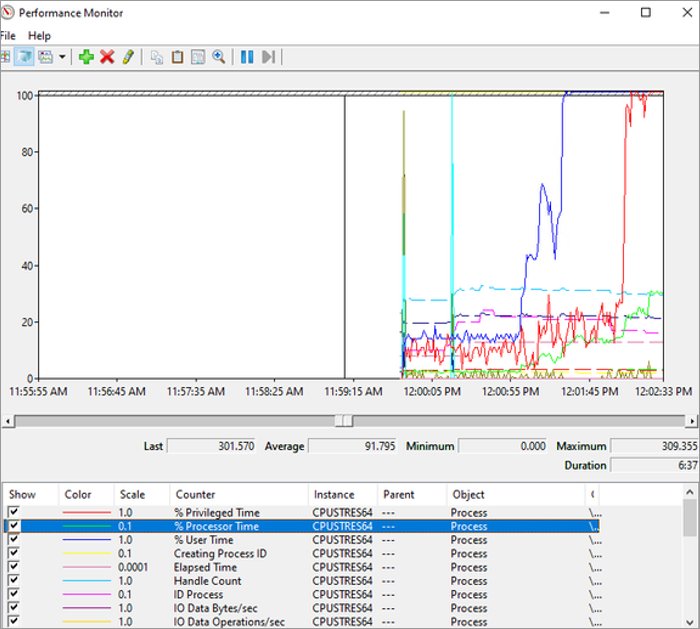Viewport: 700px width, 629px height.
Task: Open the graph type dropdown arrow
Action: (x=62, y=57)
